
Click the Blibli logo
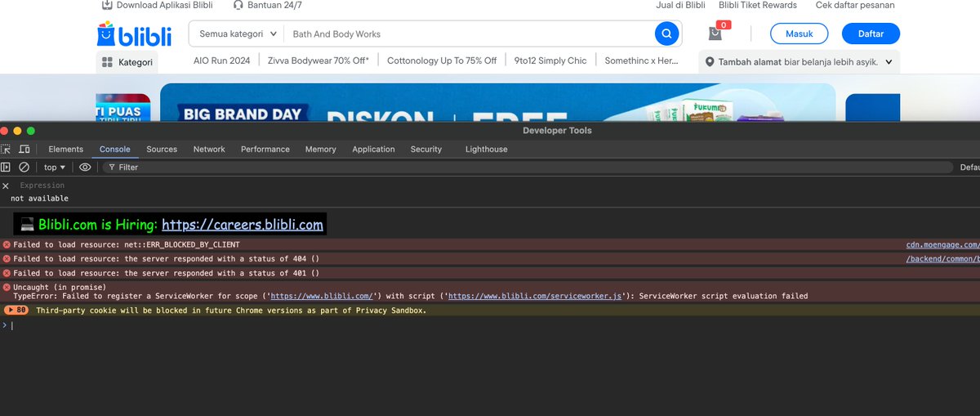[x=134, y=34]
